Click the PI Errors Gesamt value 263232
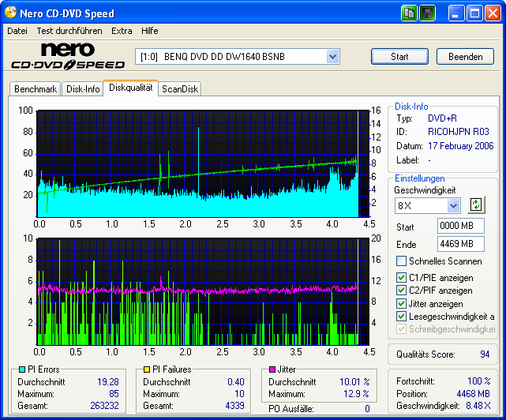This screenshot has height=420, width=506. coord(104,406)
